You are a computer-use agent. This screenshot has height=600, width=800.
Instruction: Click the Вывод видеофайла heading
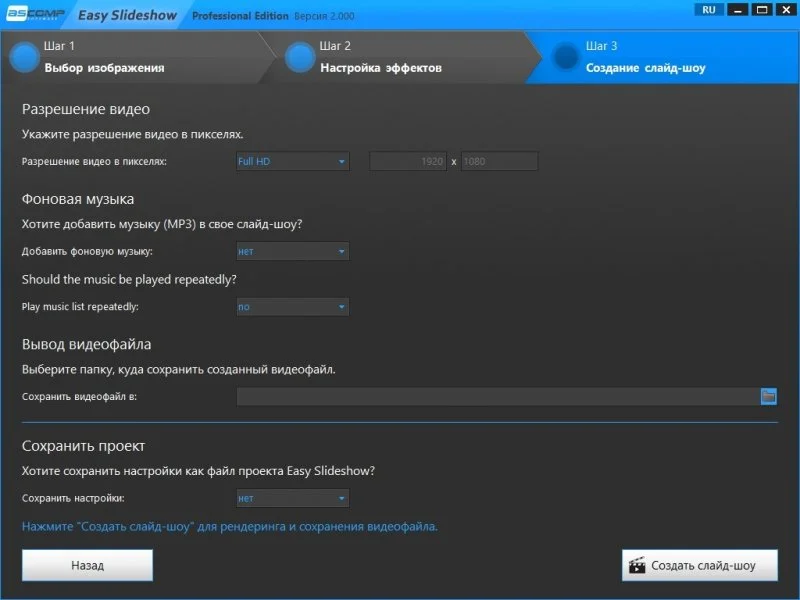[x=86, y=344]
